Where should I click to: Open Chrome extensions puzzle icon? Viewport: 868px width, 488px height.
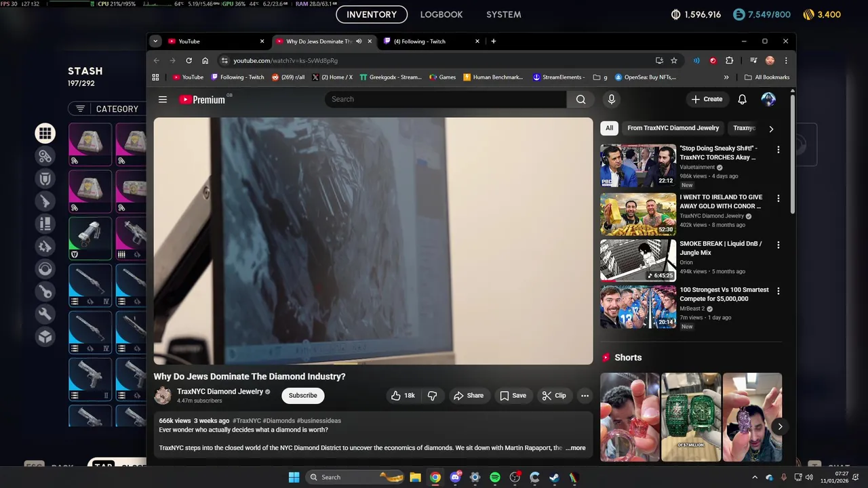click(730, 60)
